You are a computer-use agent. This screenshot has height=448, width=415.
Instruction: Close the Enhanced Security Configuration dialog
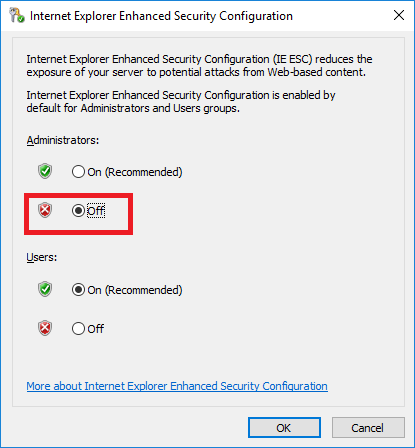(x=399, y=15)
